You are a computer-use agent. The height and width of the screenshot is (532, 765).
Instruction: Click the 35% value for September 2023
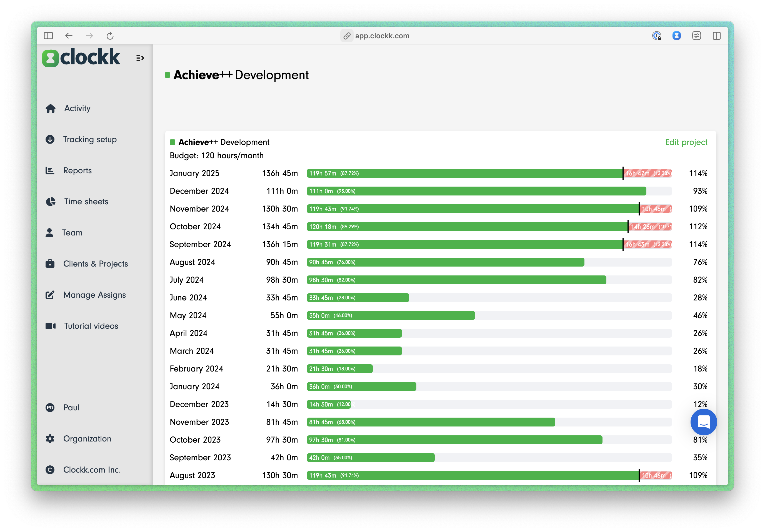pyautogui.click(x=700, y=458)
